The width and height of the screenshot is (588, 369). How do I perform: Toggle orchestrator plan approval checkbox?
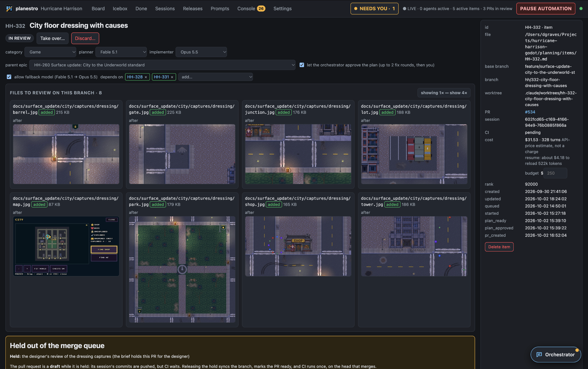[x=302, y=65]
